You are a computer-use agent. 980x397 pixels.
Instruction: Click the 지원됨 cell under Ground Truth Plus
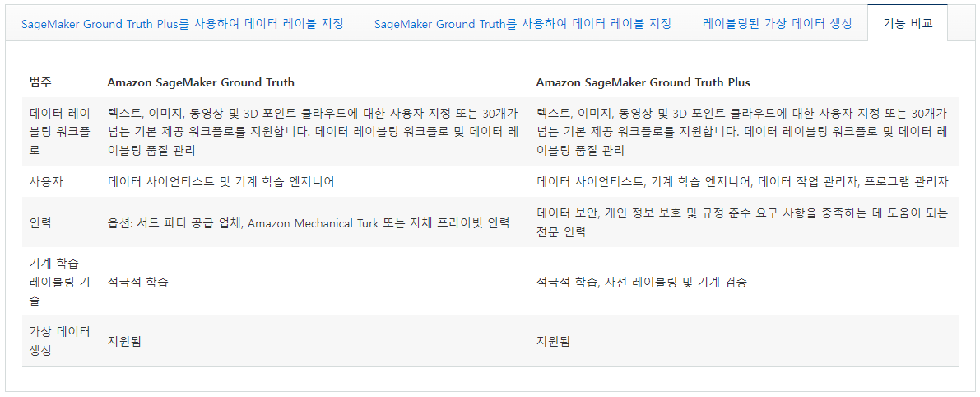553,341
